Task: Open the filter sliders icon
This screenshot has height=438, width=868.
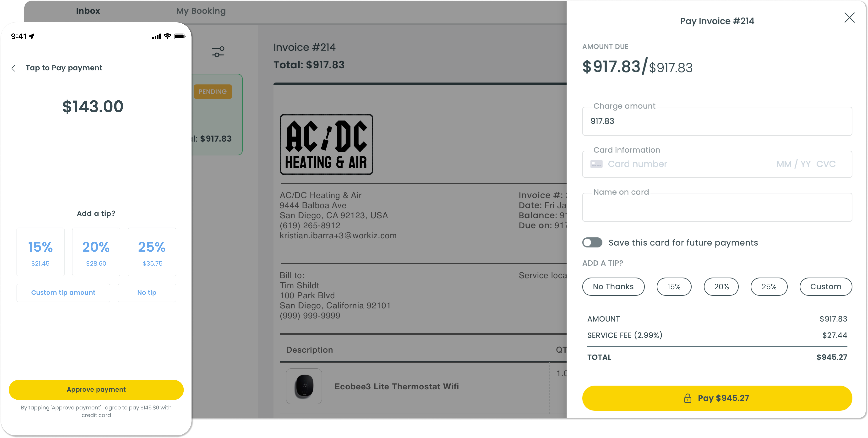Action: 218,51
